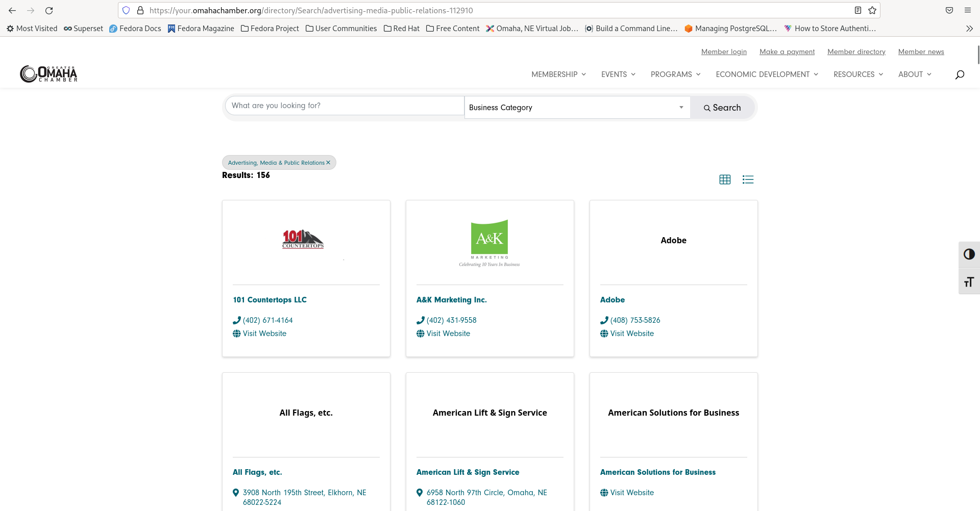Click the Member login link
The height and width of the screenshot is (511, 980).
pyautogui.click(x=724, y=52)
